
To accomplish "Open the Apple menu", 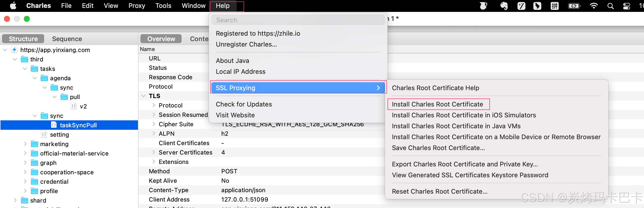I will click(x=13, y=5).
